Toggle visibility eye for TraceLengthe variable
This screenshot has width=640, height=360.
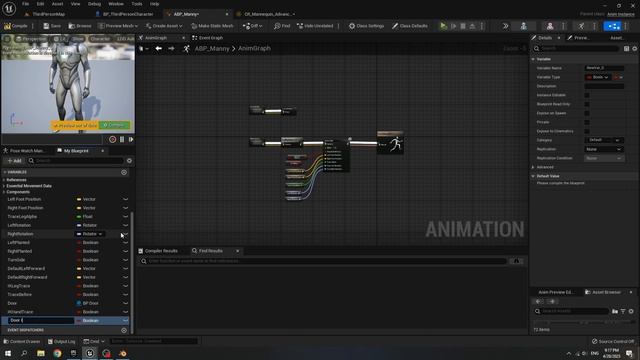[125, 216]
